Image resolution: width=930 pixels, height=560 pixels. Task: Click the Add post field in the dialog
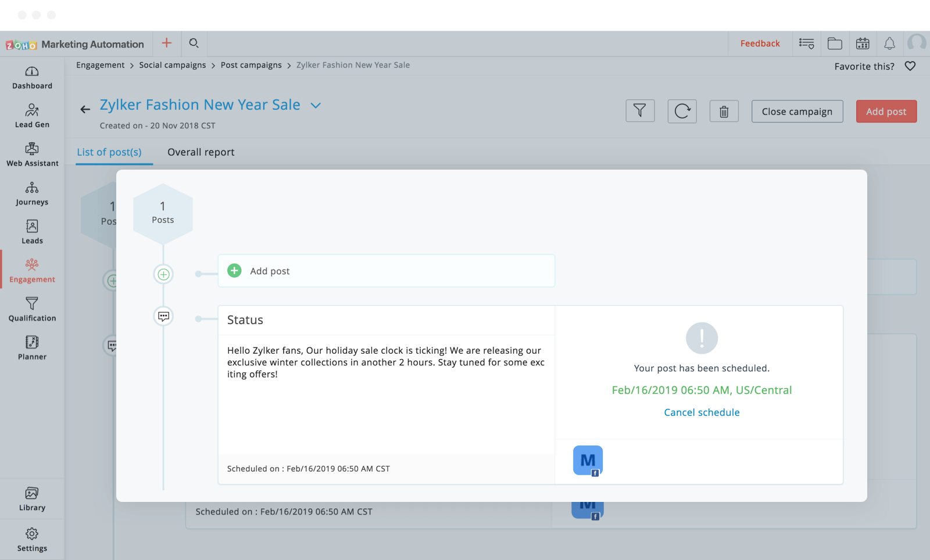[x=386, y=271]
